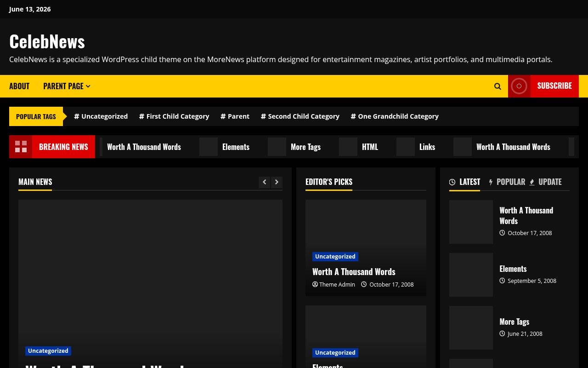Viewport: 588px width, 368px height.
Task: Open the About menu item
Action: click(x=19, y=86)
